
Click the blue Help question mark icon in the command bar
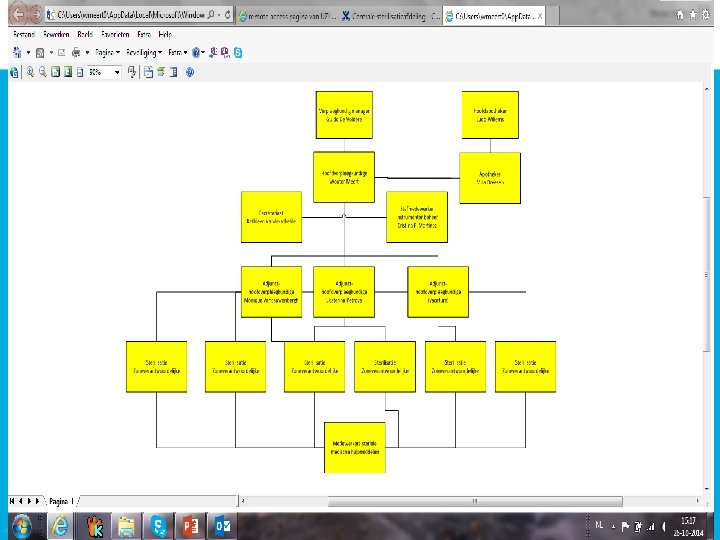click(x=196, y=52)
